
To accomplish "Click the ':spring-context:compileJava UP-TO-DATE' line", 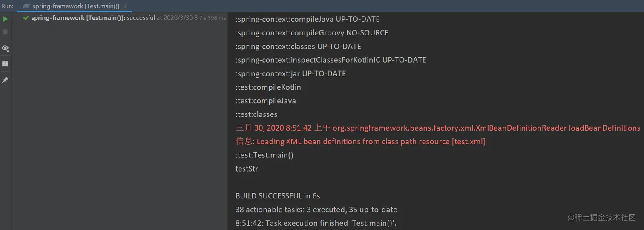I will [x=308, y=19].
